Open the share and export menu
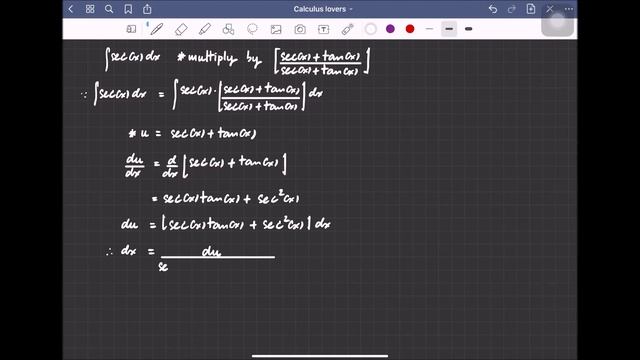The image size is (640, 360). tap(147, 9)
